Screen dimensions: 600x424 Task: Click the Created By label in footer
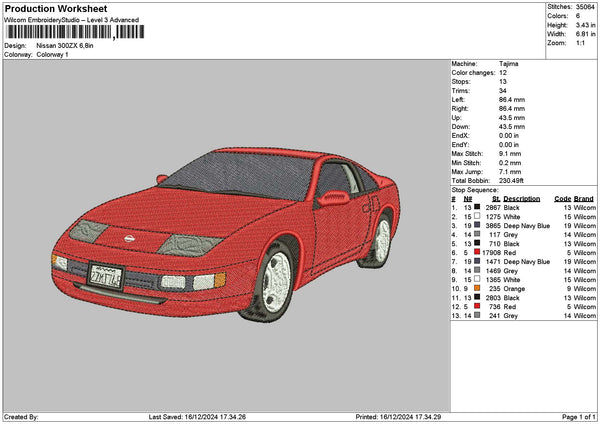click(21, 417)
